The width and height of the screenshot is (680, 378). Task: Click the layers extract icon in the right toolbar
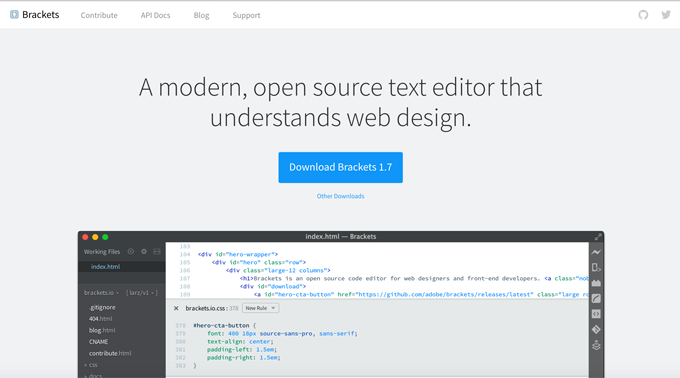pyautogui.click(x=596, y=345)
